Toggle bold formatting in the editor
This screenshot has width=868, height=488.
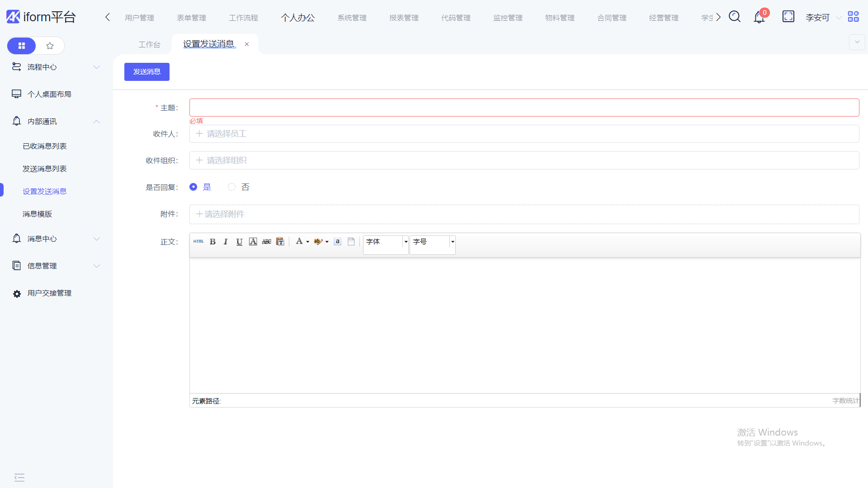(x=212, y=242)
